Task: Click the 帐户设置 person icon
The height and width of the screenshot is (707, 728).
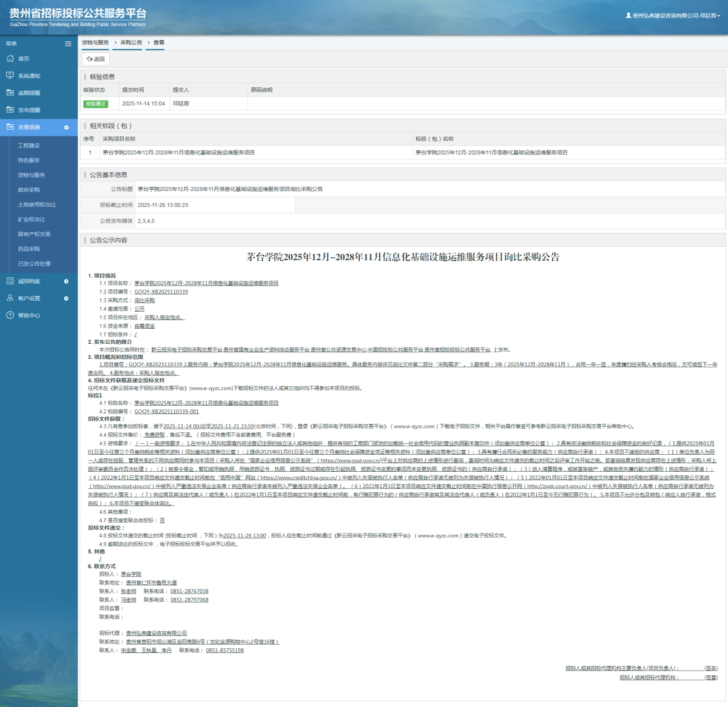Action: click(x=10, y=298)
